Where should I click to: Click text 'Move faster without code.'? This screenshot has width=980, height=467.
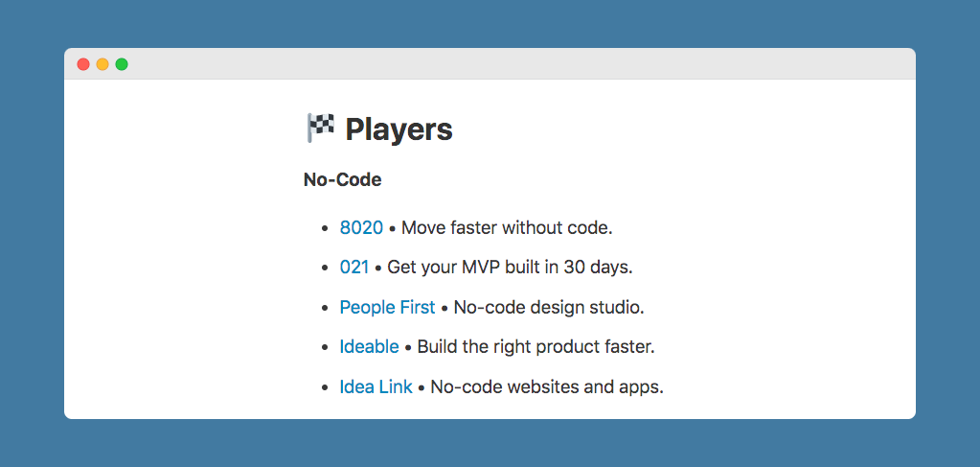pyautogui.click(x=507, y=227)
